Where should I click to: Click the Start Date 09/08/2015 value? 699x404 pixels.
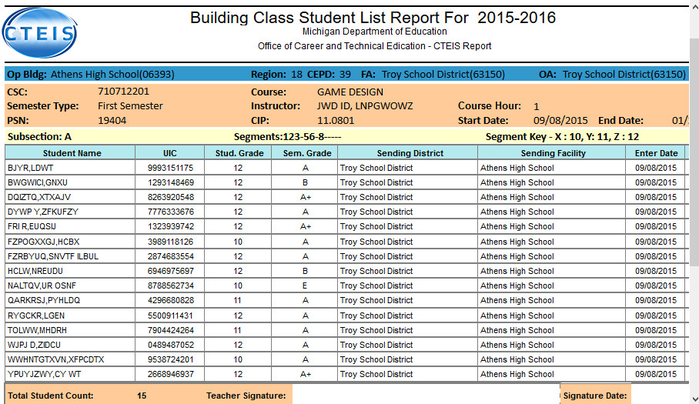click(x=560, y=120)
